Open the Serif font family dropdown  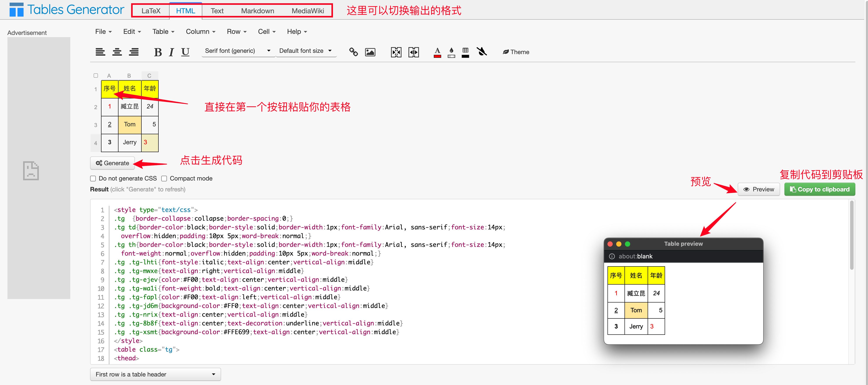tap(238, 51)
